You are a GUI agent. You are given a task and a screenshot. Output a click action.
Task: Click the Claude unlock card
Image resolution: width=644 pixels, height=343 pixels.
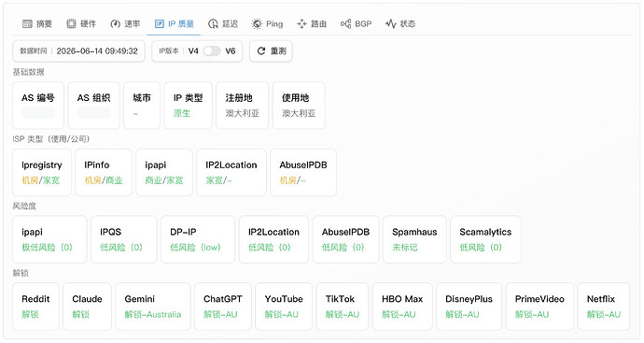[x=87, y=307]
